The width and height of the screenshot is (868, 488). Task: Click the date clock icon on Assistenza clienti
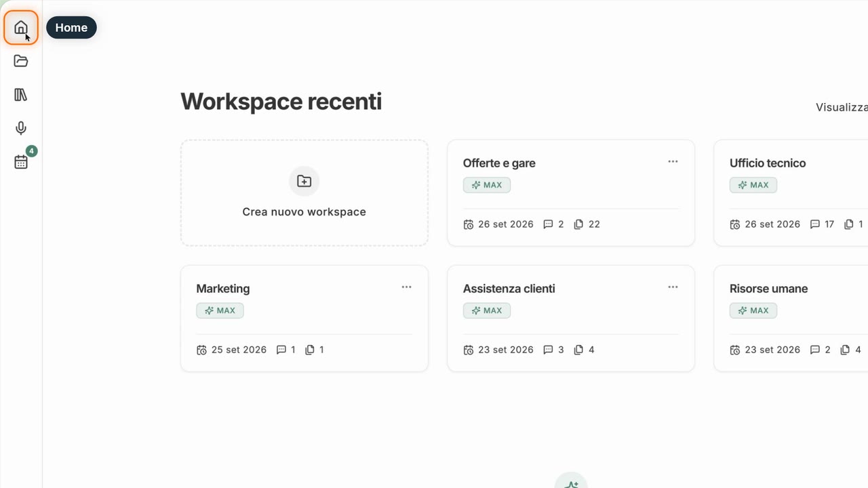coord(469,350)
